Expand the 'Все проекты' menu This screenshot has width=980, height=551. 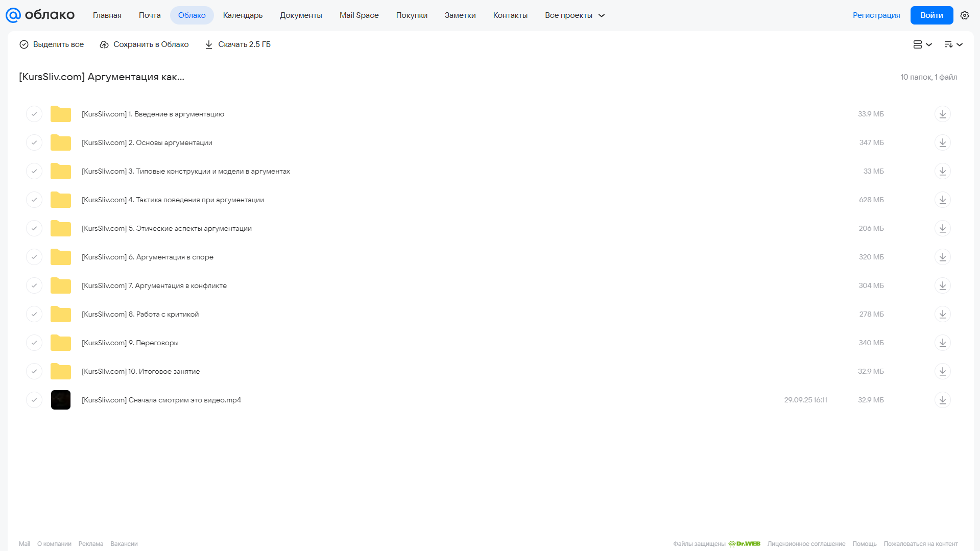[575, 15]
